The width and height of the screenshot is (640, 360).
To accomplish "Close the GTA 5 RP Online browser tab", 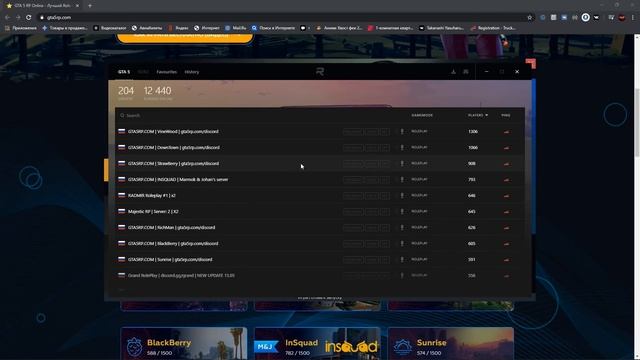I will pos(77,6).
